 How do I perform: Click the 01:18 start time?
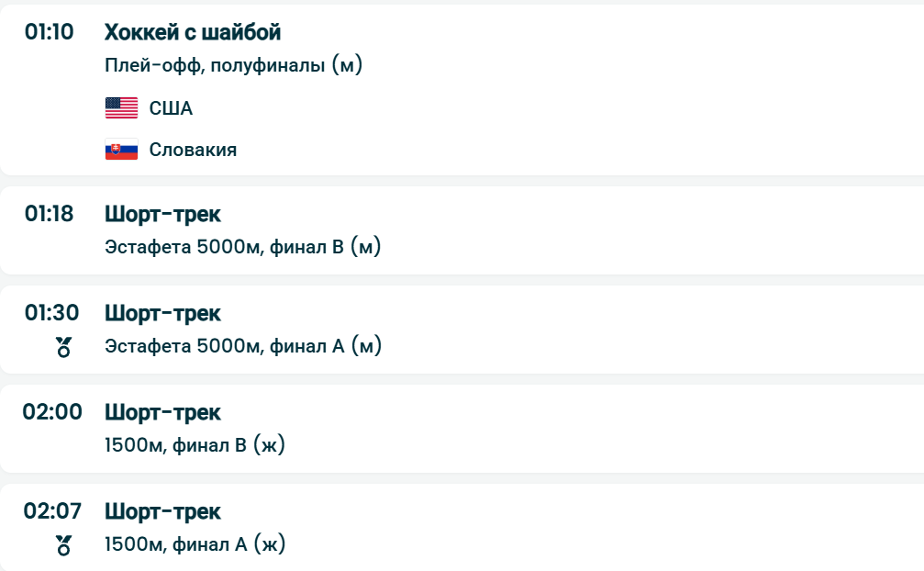coord(50,214)
